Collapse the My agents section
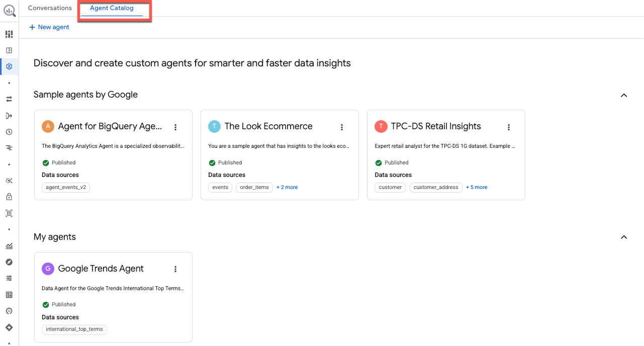 (x=624, y=237)
